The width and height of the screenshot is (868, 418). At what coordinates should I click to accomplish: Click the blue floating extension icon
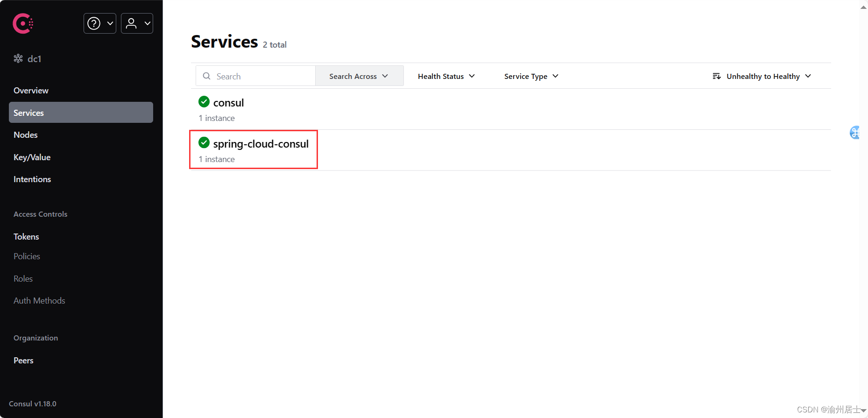click(854, 133)
